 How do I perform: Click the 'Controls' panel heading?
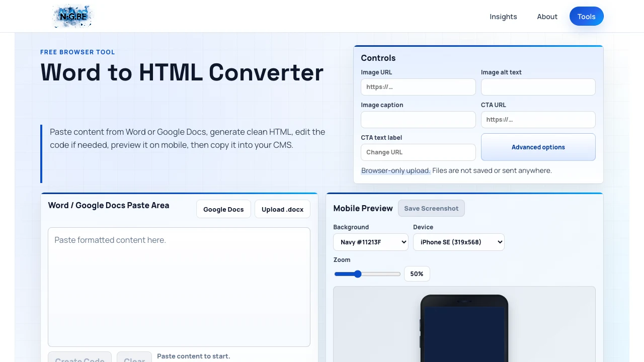[x=378, y=58]
